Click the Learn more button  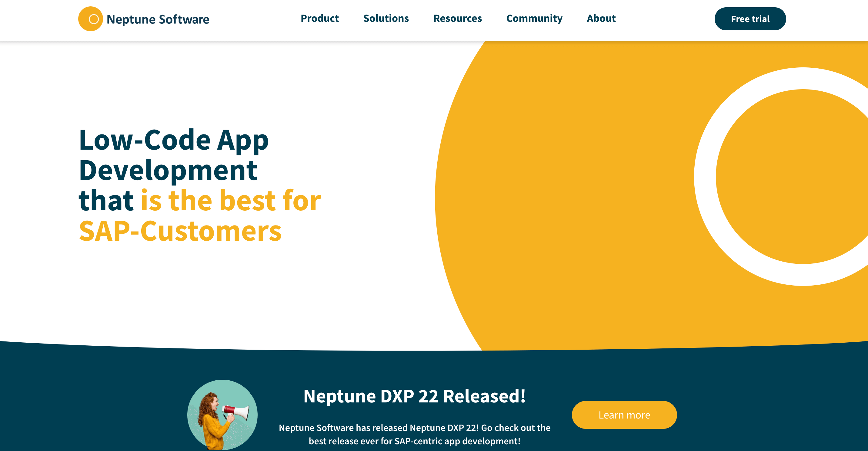pos(624,415)
